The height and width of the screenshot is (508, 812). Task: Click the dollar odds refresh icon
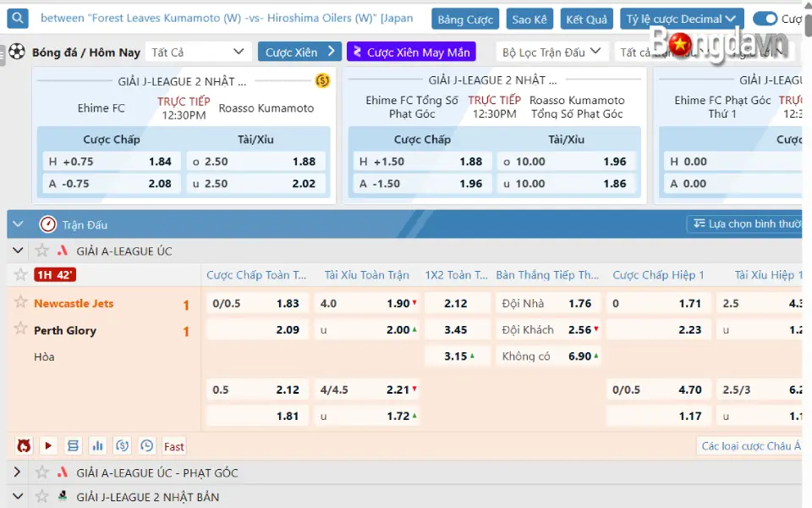coord(122,445)
